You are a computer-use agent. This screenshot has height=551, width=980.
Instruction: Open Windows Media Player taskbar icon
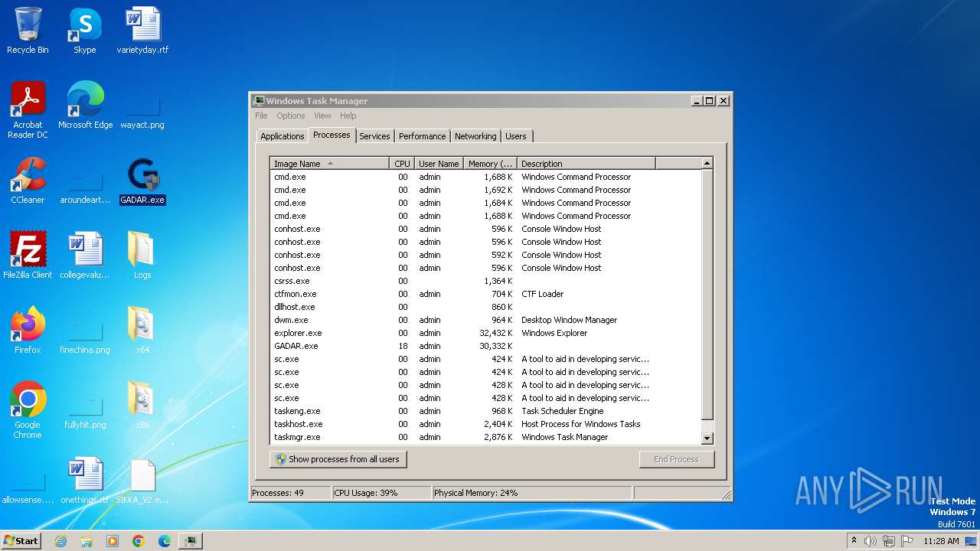(113, 541)
